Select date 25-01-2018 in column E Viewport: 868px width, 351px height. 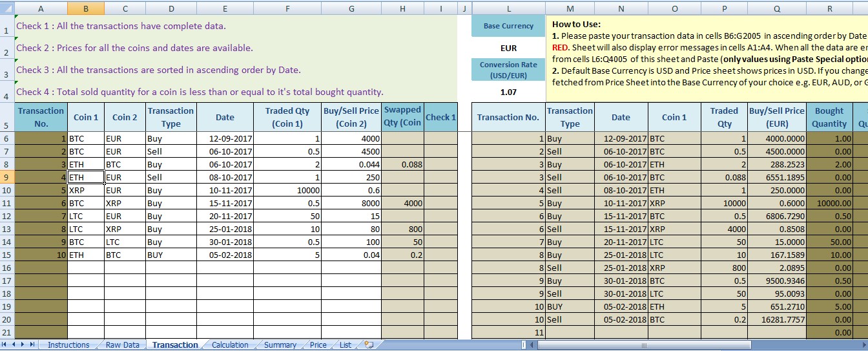pyautogui.click(x=225, y=229)
